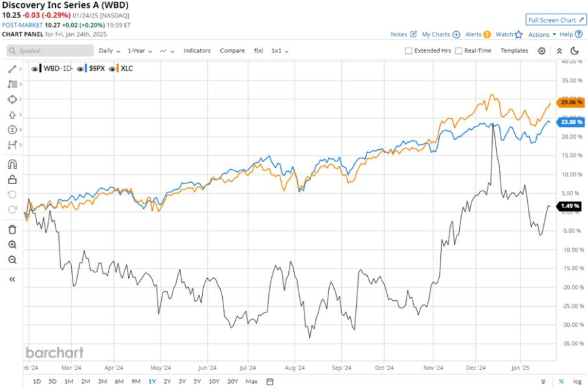Click the black WBD color swatch
The width and height of the screenshot is (588, 389).
(41, 69)
